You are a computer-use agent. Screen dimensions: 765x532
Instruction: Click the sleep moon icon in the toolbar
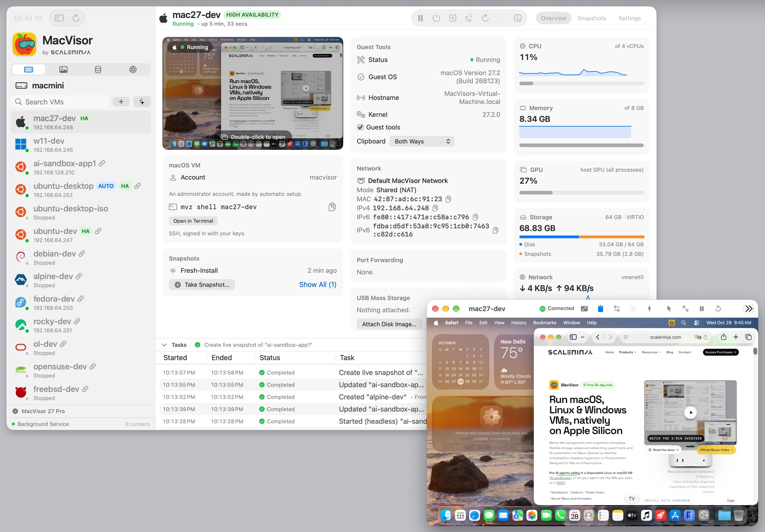469,18
